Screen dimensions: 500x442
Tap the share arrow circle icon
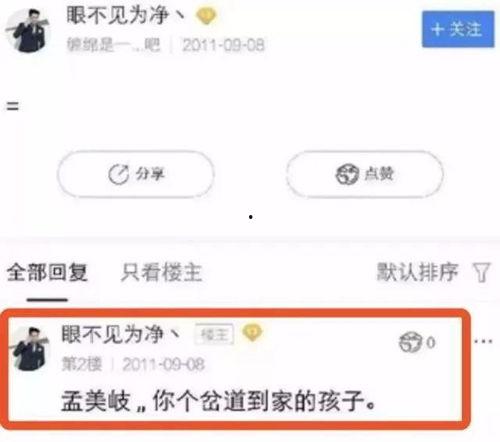[118, 174]
